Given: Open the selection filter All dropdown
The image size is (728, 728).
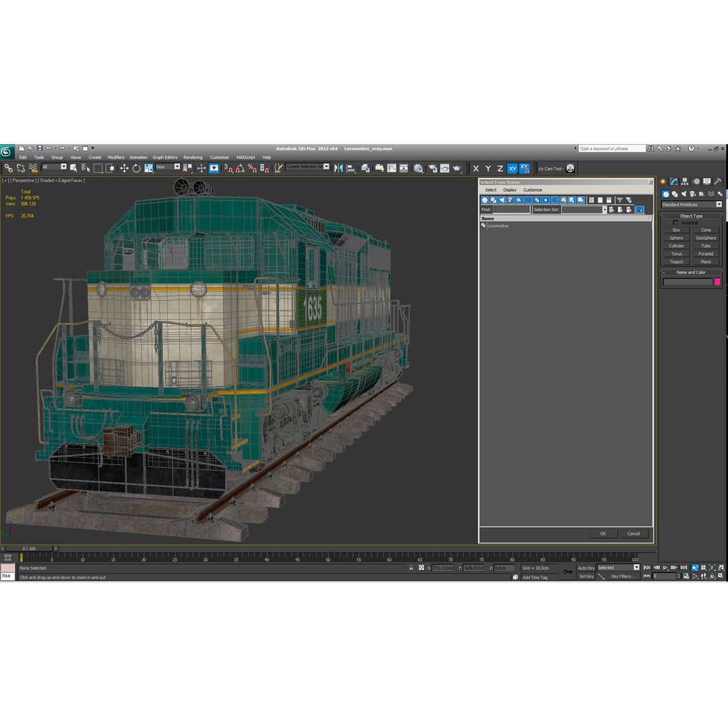Looking at the screenshot, I should [x=55, y=166].
